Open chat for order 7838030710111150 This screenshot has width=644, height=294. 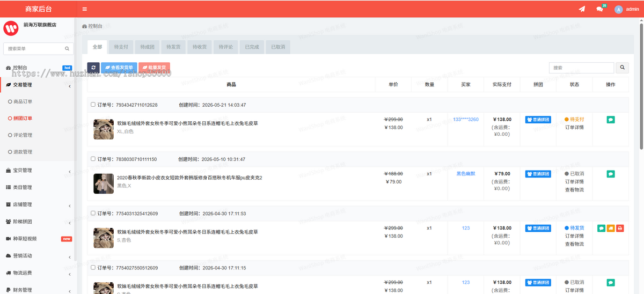611,174
